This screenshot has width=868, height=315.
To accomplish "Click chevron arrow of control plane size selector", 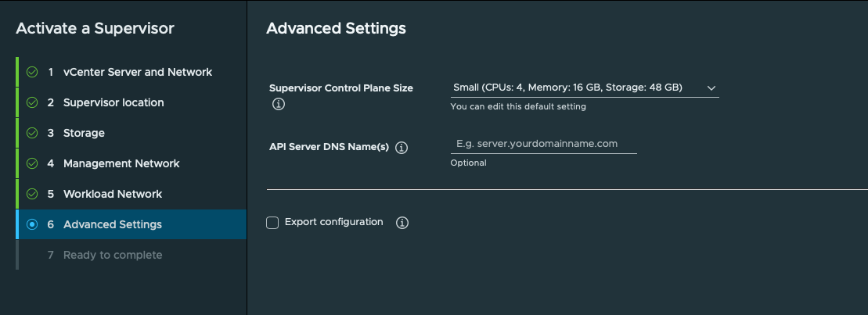I will pos(711,88).
